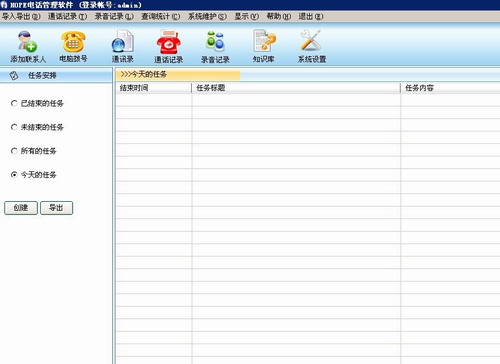Image resolution: width=500 pixels, height=364 pixels.
Task: Select the 已结束的任务 radio button
Action: click(14, 103)
